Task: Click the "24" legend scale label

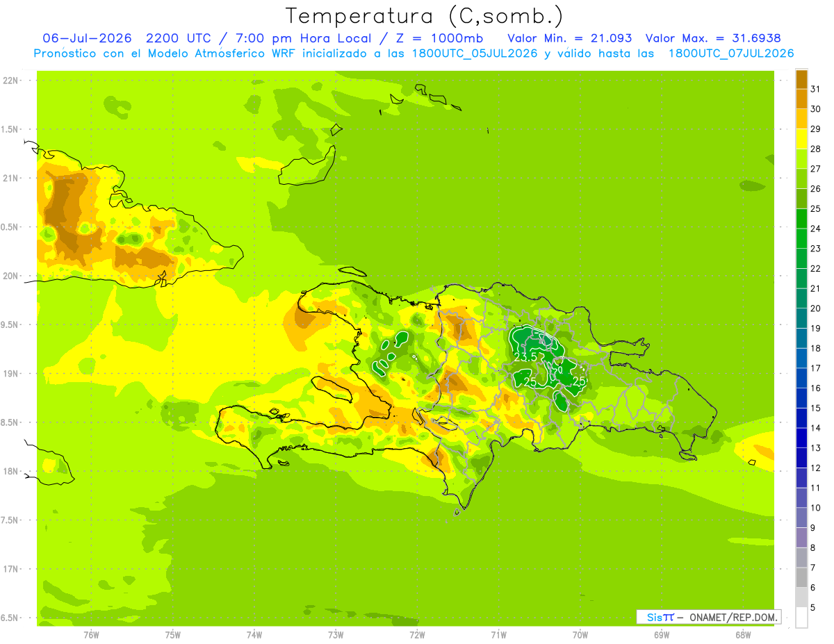Action: click(816, 229)
